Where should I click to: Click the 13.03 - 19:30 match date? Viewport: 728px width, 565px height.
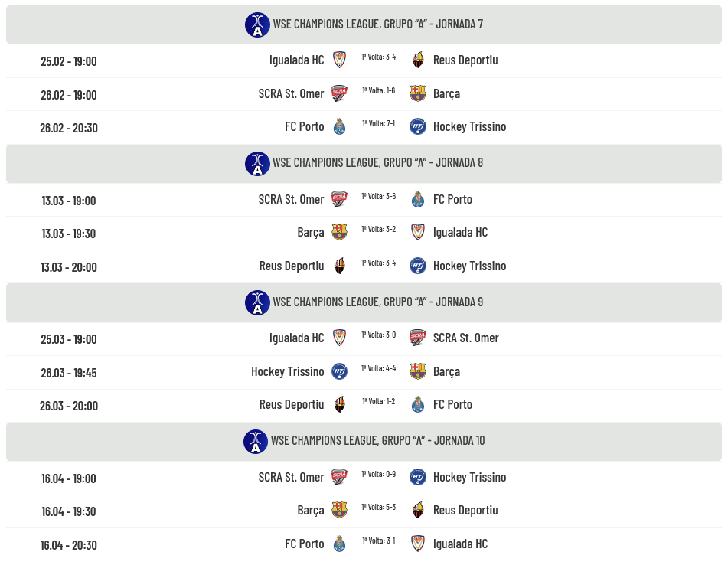(69, 234)
